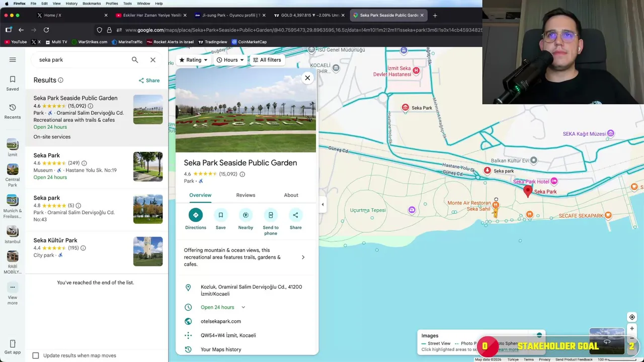Open the CoinMarketCap bookmark

tap(249, 42)
